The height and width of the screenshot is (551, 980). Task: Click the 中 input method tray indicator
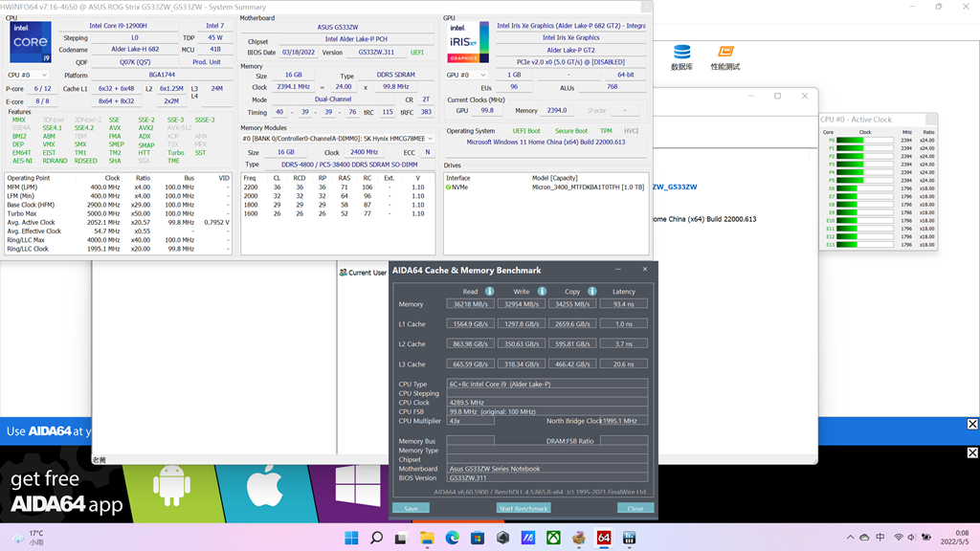coord(880,538)
